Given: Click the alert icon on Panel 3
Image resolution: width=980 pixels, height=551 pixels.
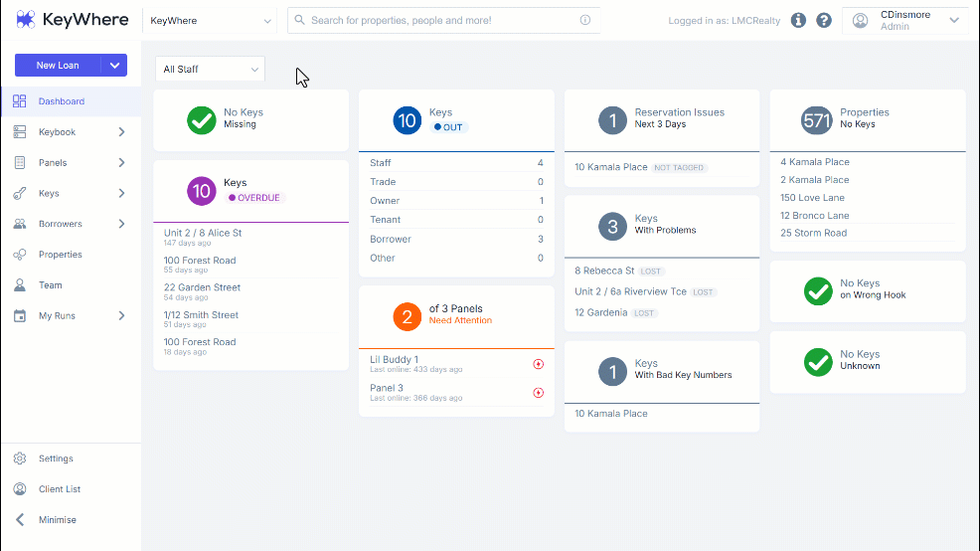Looking at the screenshot, I should tap(538, 393).
